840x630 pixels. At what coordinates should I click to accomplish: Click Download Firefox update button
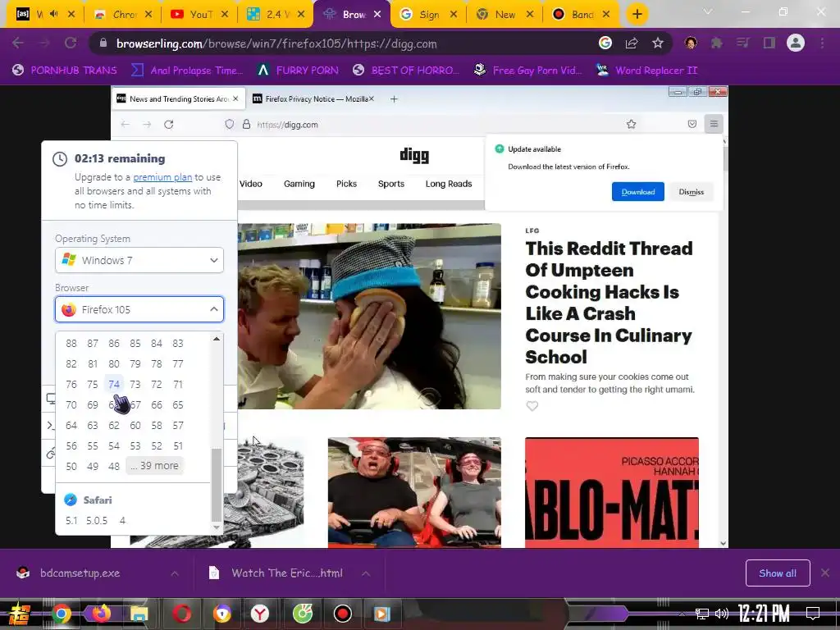[x=637, y=192]
